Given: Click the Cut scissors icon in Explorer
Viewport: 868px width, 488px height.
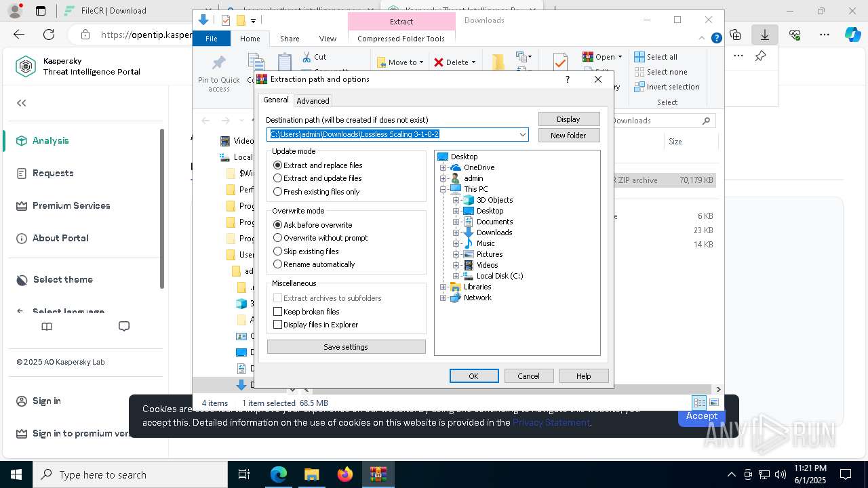Looking at the screenshot, I should click(x=307, y=57).
